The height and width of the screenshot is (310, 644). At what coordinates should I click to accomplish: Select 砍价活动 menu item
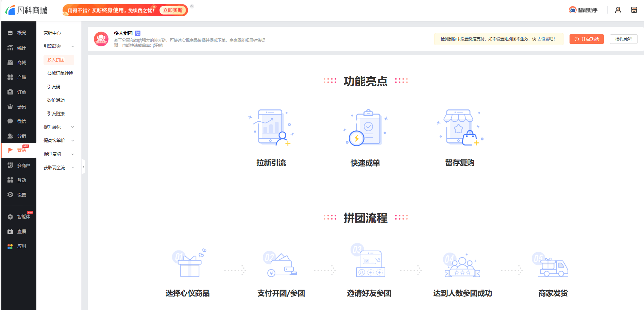pos(56,100)
